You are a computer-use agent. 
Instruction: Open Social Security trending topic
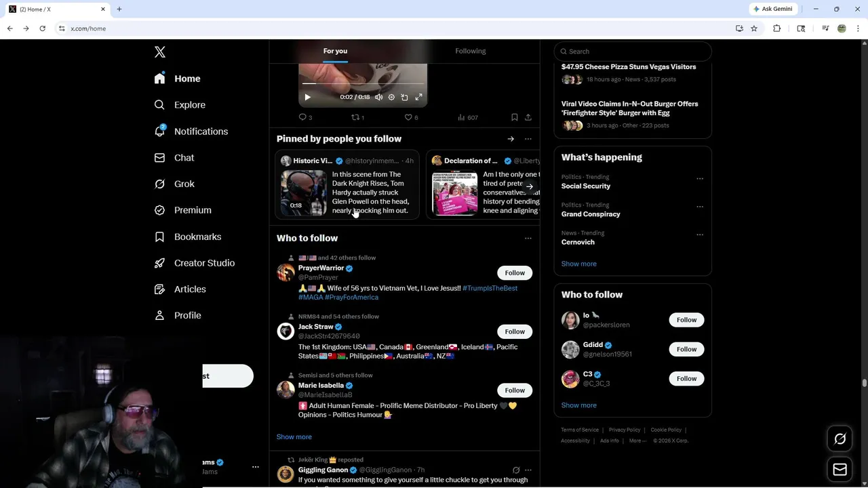pyautogui.click(x=586, y=186)
